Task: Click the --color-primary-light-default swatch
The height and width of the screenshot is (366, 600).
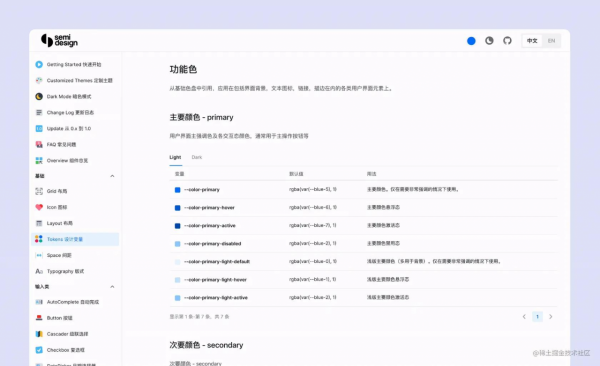Action: tap(178, 262)
